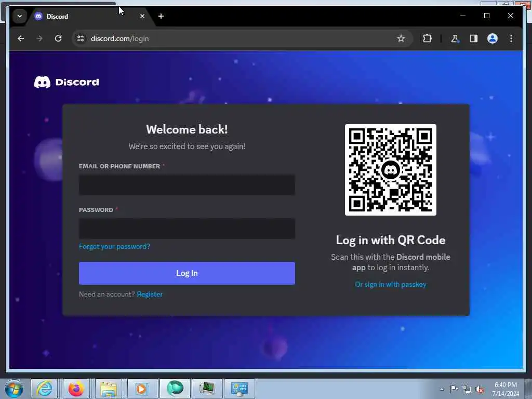Open the control panel taskbar app
Screen dimensions: 532x399
239,389
